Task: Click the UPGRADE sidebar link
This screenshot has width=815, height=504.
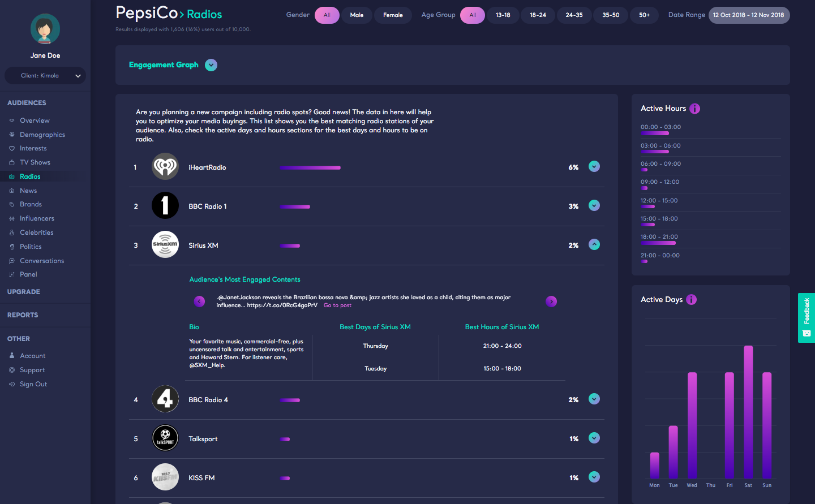Action: tap(24, 292)
